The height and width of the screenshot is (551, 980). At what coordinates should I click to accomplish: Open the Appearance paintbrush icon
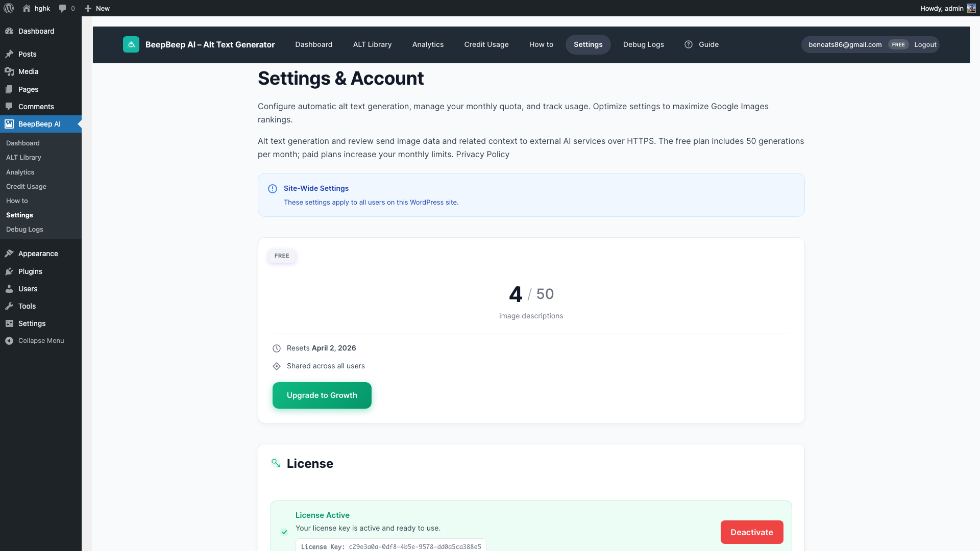click(10, 254)
